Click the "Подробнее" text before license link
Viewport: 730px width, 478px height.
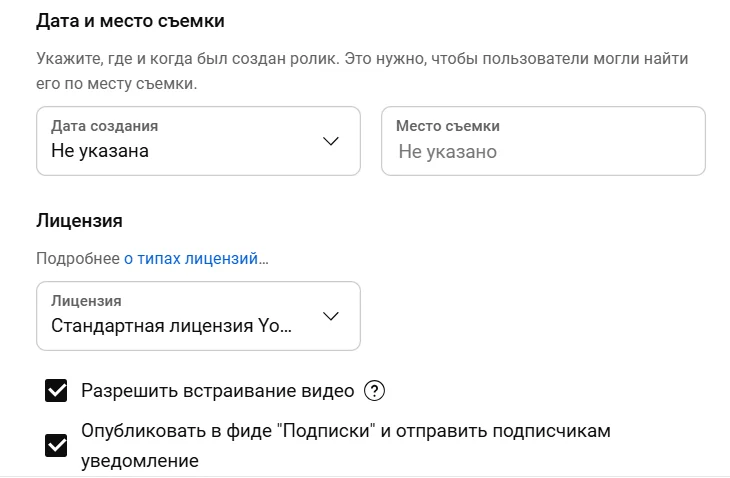tap(78, 258)
